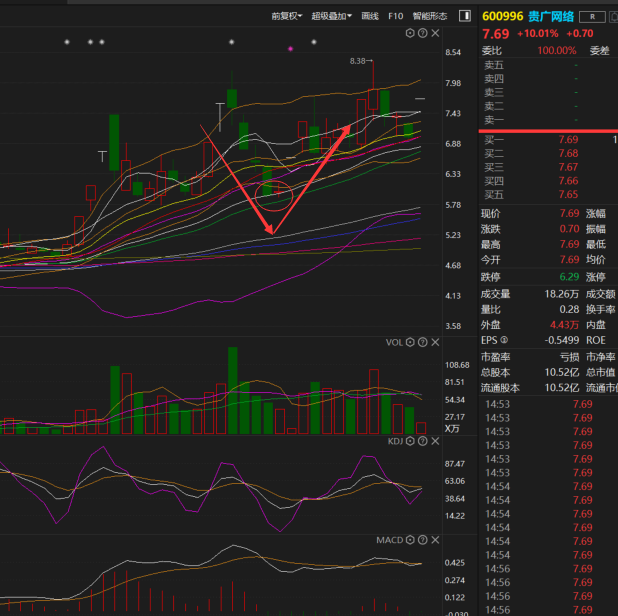
Task: Click the magenta event marker above chart
Action: (290, 48)
